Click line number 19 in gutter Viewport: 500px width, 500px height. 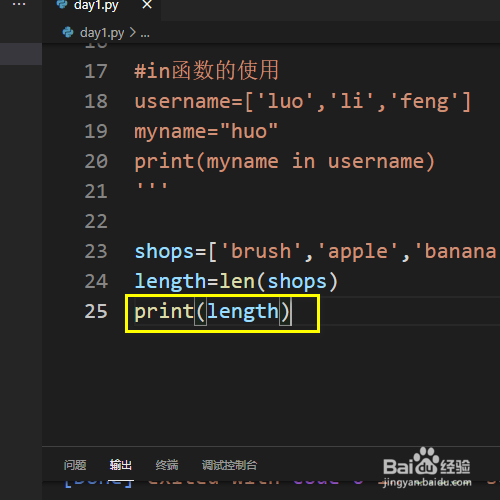(x=96, y=131)
